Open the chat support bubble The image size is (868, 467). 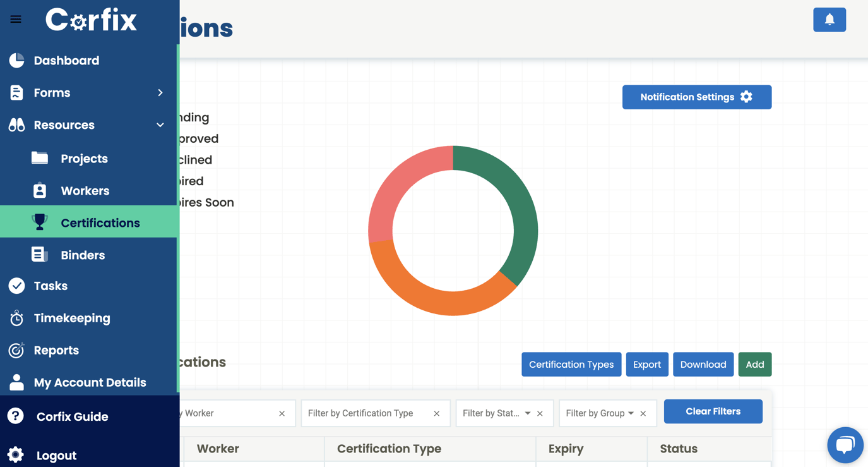(845, 445)
